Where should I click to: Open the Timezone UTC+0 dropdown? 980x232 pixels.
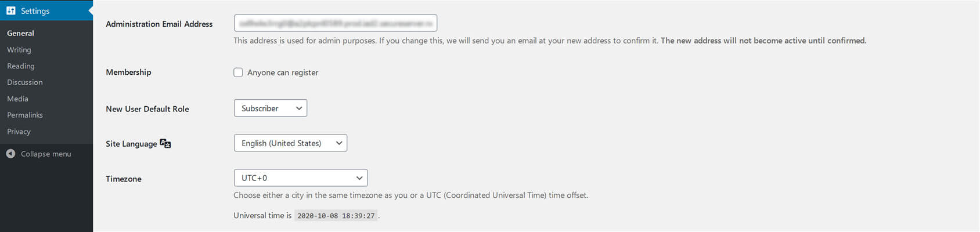tap(300, 178)
